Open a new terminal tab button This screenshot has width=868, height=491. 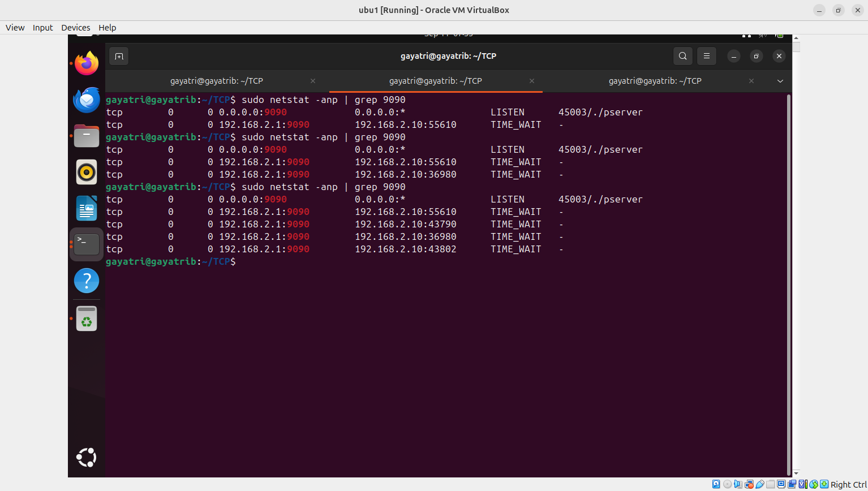point(119,56)
